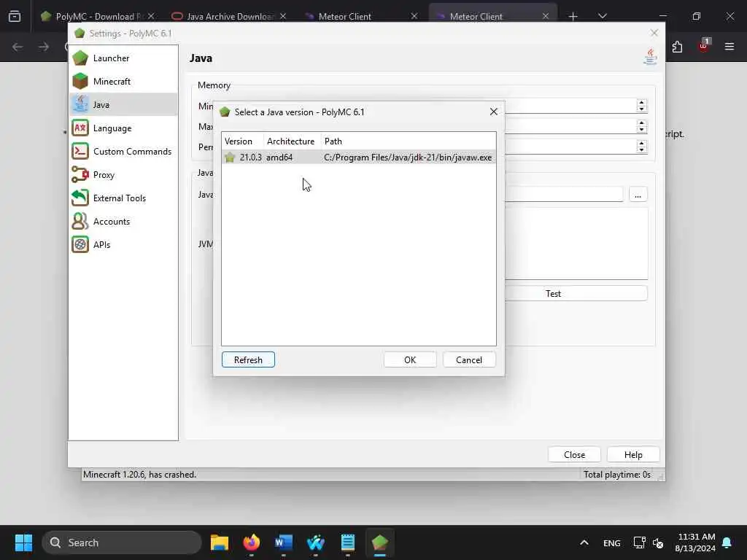Image resolution: width=747 pixels, height=560 pixels.
Task: Select the jdk-21 javaw.exe path
Action: coord(408,157)
